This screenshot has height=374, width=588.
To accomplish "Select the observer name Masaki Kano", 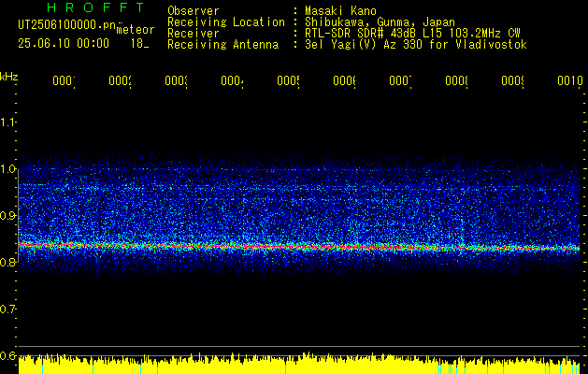I will pyautogui.click(x=340, y=11).
